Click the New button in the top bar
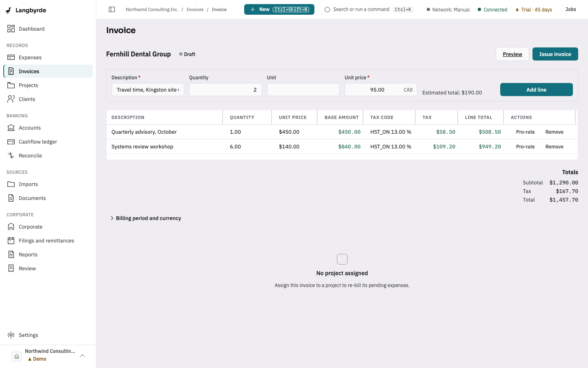588x368 pixels. tap(279, 9)
